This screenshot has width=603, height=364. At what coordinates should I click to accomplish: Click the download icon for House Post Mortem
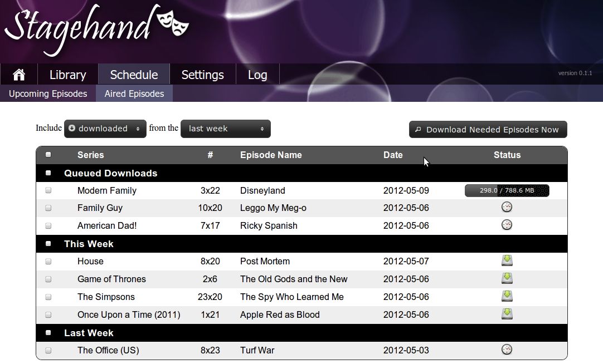507,260
